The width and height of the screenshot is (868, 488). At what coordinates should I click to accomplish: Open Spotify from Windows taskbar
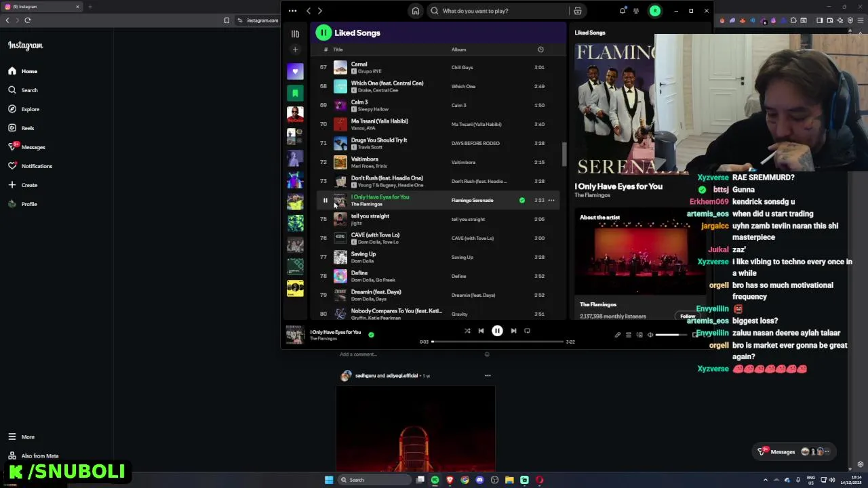[435, 480]
